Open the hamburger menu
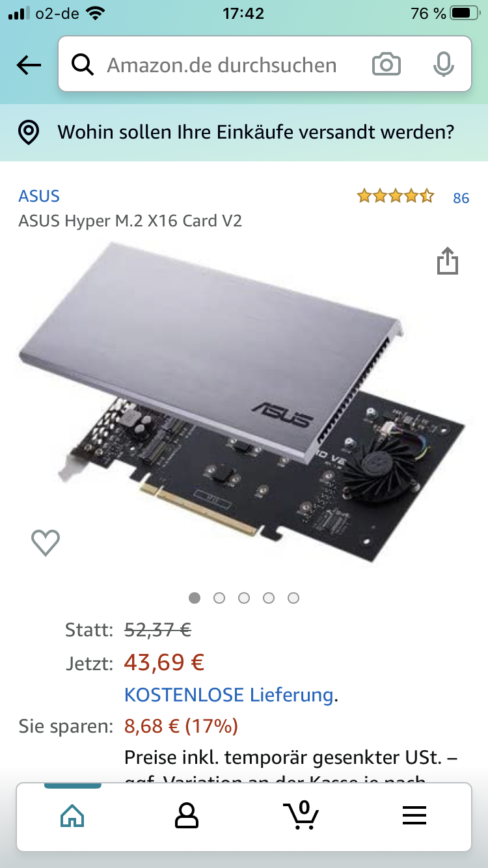 (x=414, y=815)
